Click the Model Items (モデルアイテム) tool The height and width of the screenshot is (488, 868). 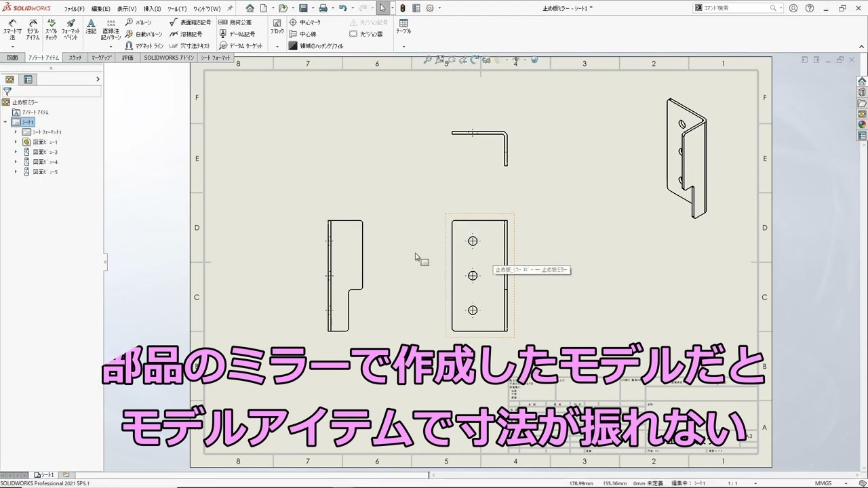coord(33,30)
